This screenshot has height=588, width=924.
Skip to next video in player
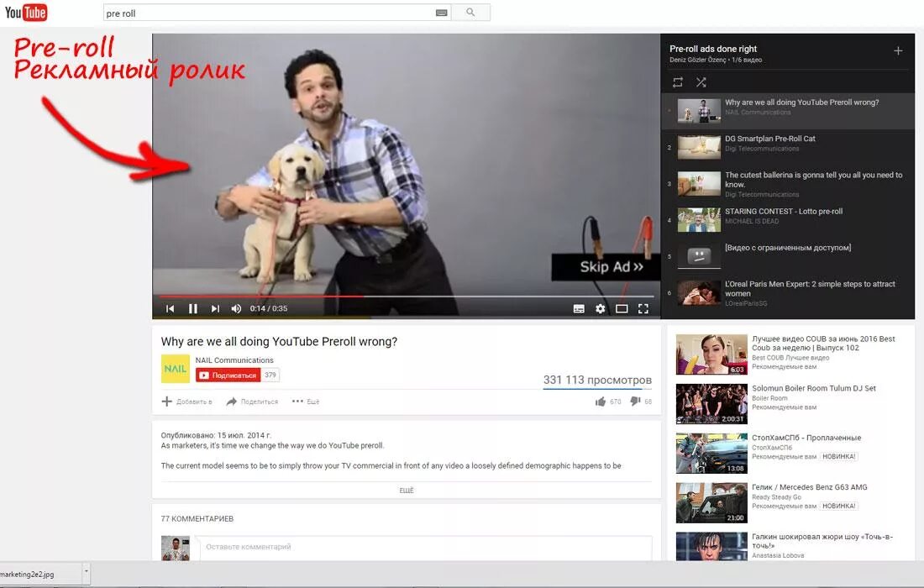tap(215, 309)
